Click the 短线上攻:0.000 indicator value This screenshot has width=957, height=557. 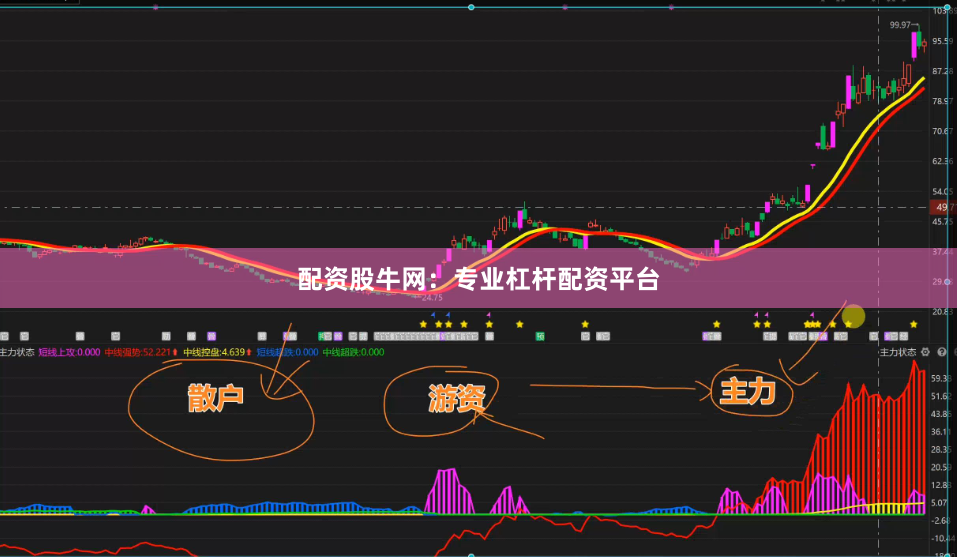coord(70,352)
